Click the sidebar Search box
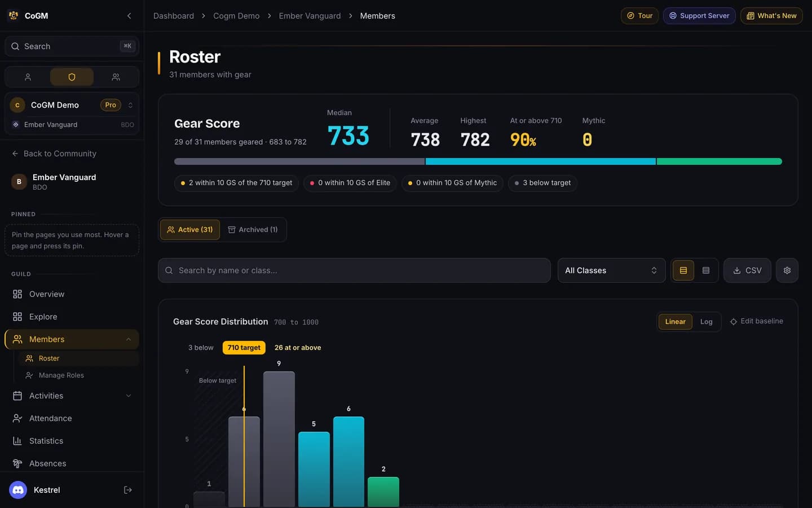This screenshot has width=812, height=508. [72, 46]
